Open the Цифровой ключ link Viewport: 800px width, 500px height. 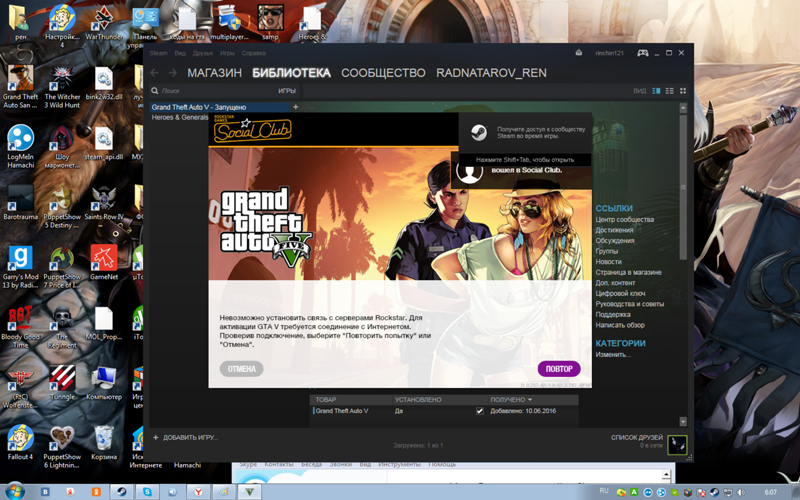coord(620,293)
